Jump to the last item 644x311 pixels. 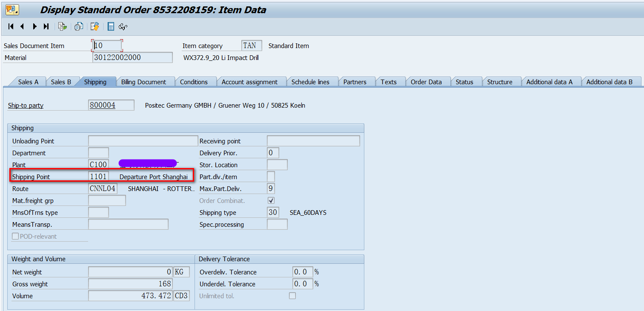(46, 26)
